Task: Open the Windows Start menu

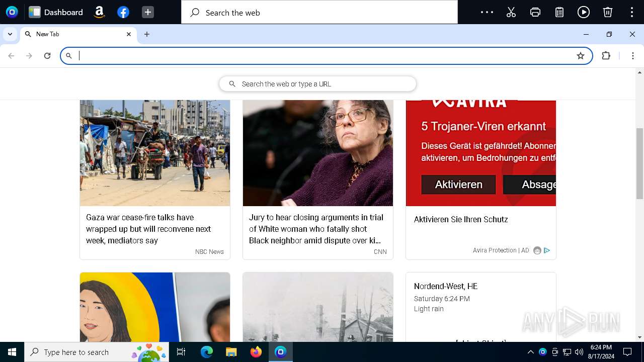Action: [12, 352]
